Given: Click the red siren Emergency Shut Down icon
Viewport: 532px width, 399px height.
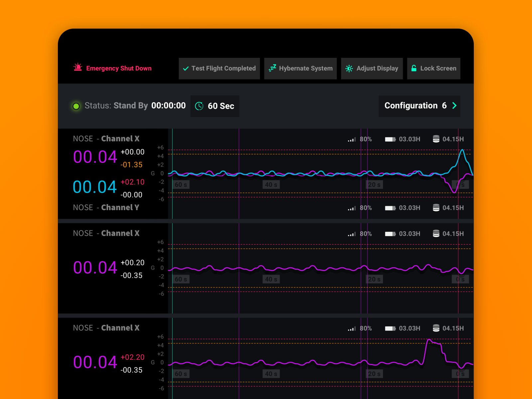Looking at the screenshot, I should click(x=78, y=68).
